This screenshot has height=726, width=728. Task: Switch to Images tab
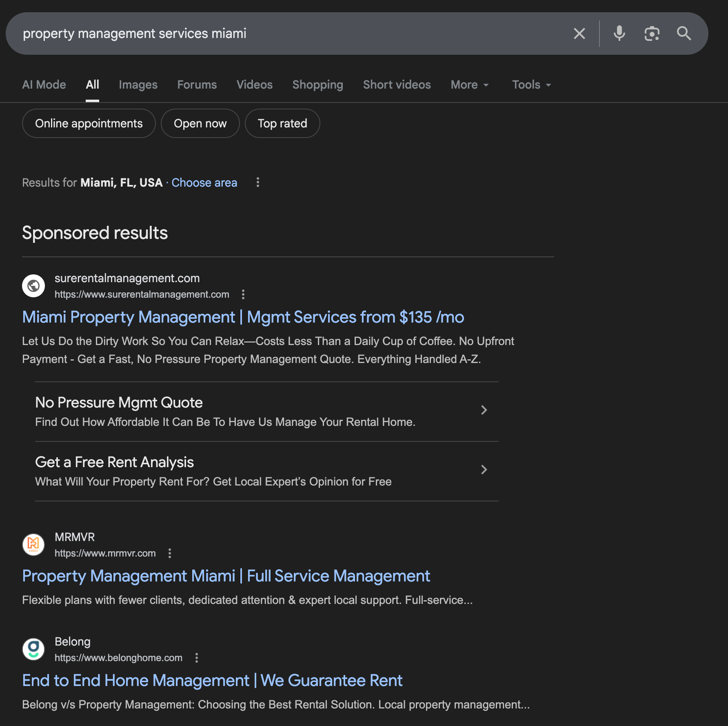pyautogui.click(x=138, y=85)
